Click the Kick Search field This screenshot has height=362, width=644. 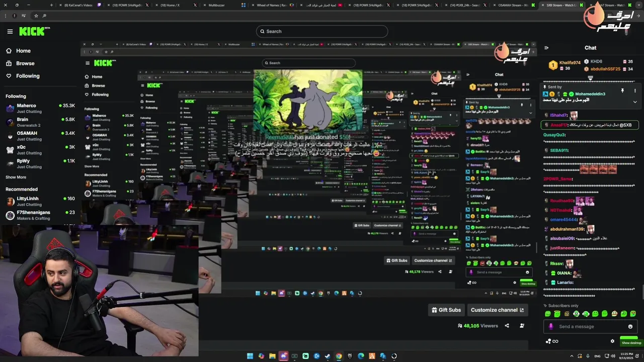tap(322, 31)
